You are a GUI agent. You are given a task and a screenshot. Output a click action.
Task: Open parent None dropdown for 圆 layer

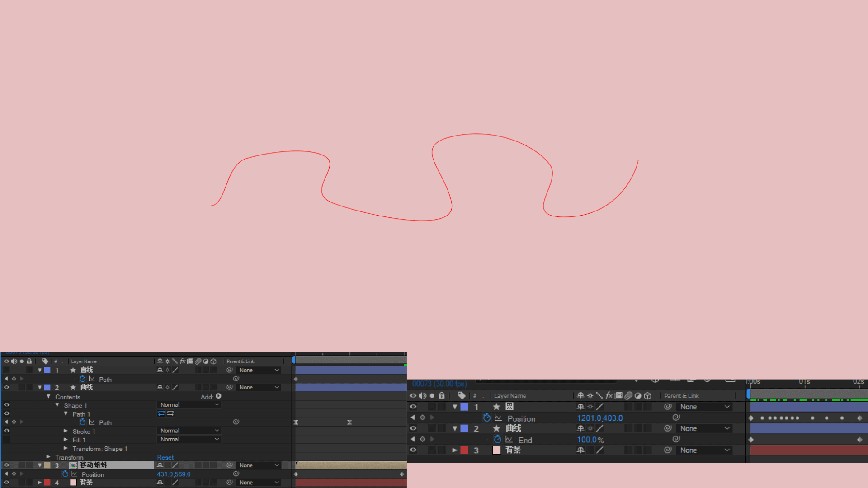click(x=704, y=407)
